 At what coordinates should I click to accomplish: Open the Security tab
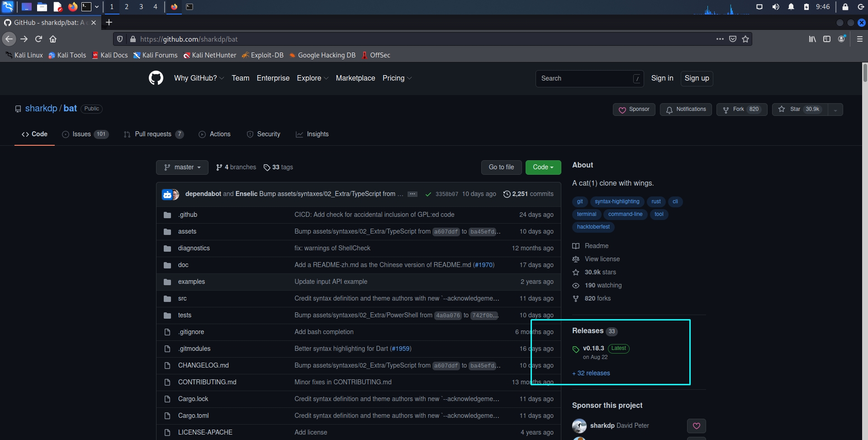[x=263, y=134]
